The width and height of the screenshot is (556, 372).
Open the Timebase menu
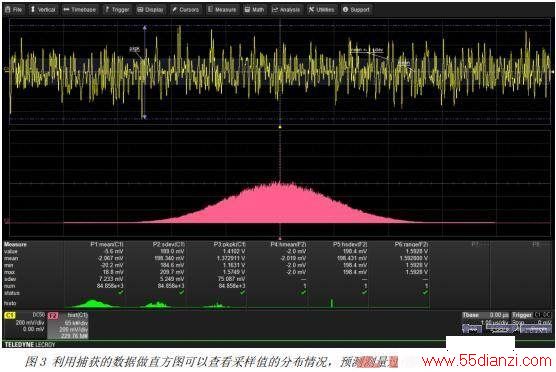point(80,10)
